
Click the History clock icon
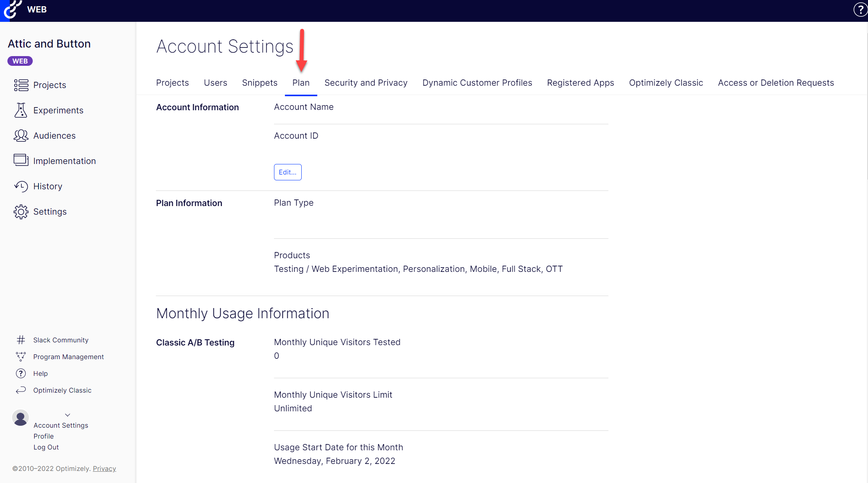(x=21, y=186)
